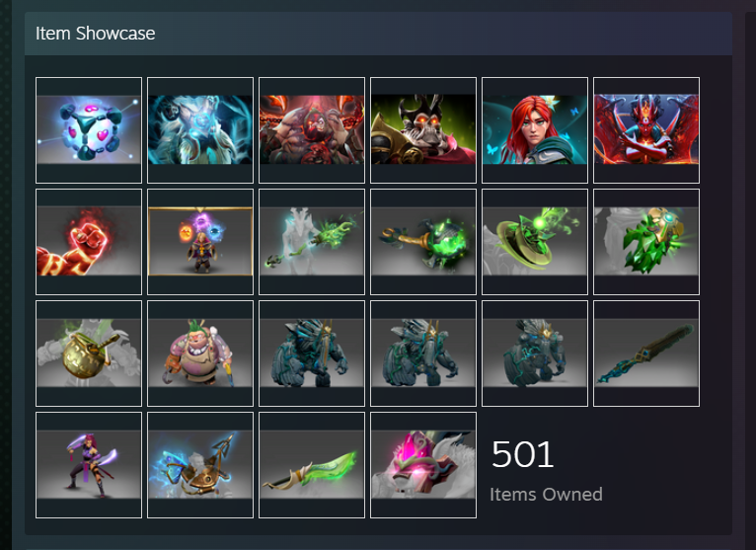The width and height of the screenshot is (756, 550).
Task: Open the companion cube item with pink hearts
Action: click(x=89, y=130)
